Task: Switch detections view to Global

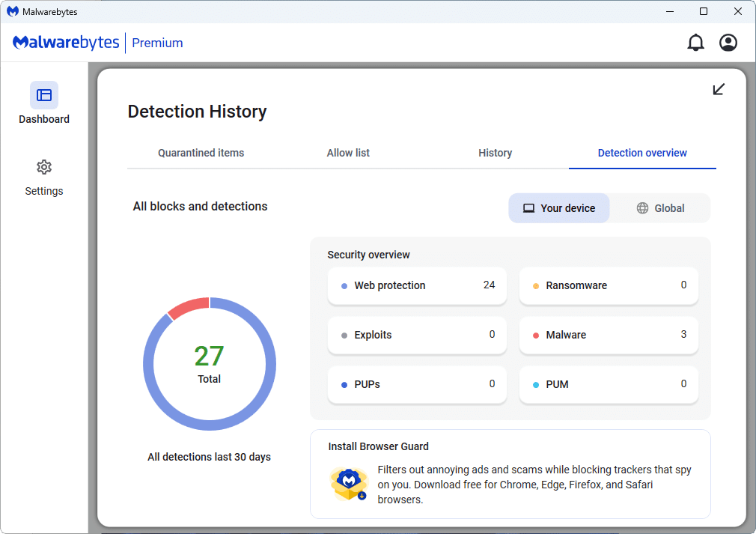Action: point(660,208)
